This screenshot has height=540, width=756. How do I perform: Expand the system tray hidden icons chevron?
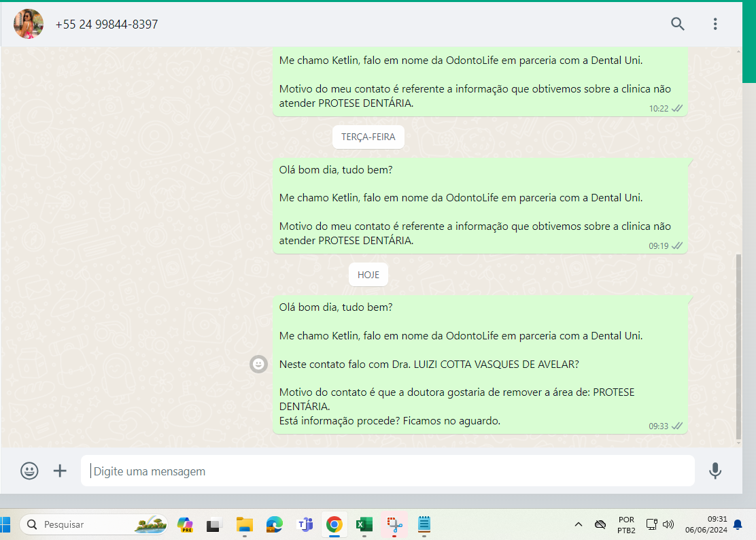(x=579, y=524)
